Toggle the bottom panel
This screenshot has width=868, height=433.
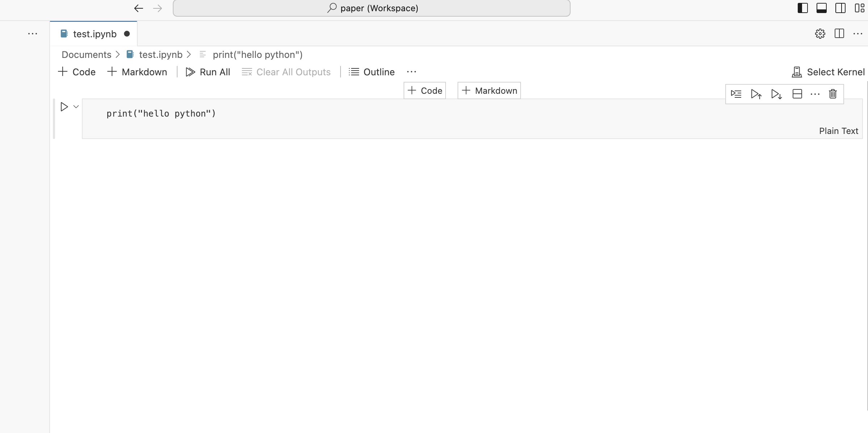[x=821, y=8]
